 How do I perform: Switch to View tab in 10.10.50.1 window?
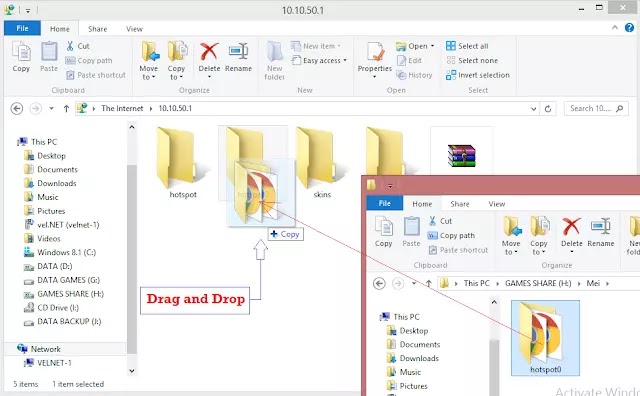click(x=134, y=29)
